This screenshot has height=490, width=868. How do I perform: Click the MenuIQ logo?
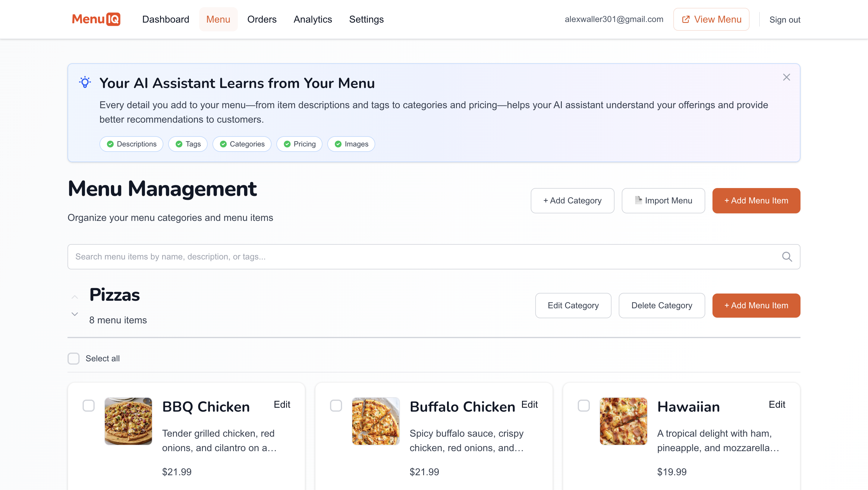(96, 19)
